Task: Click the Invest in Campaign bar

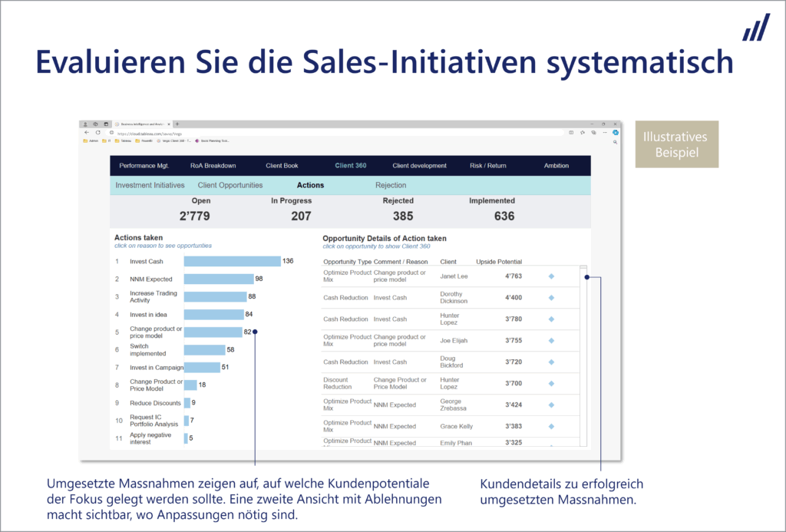Action: 201,368
